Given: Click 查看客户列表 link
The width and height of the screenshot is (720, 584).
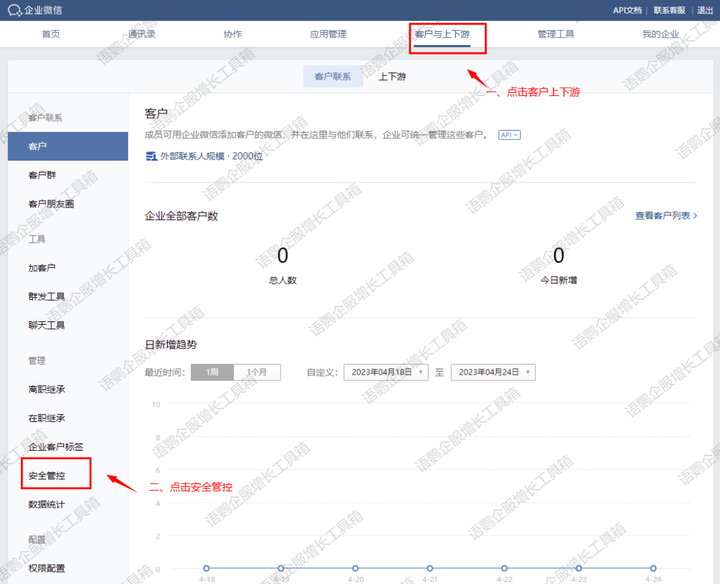Looking at the screenshot, I should click(666, 215).
